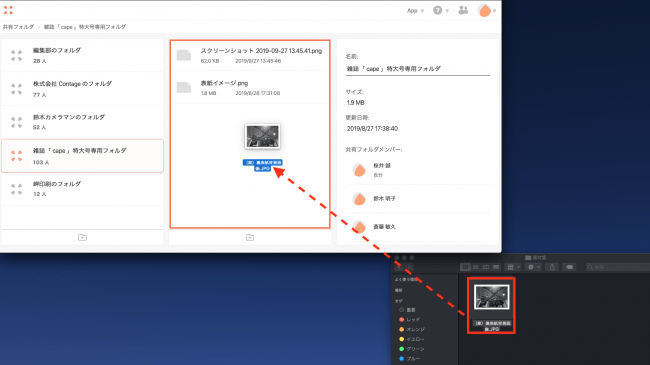Screen dimensions: 650x365
Task: Open Finder group-by dropdown in toolbar
Action: coord(514,267)
